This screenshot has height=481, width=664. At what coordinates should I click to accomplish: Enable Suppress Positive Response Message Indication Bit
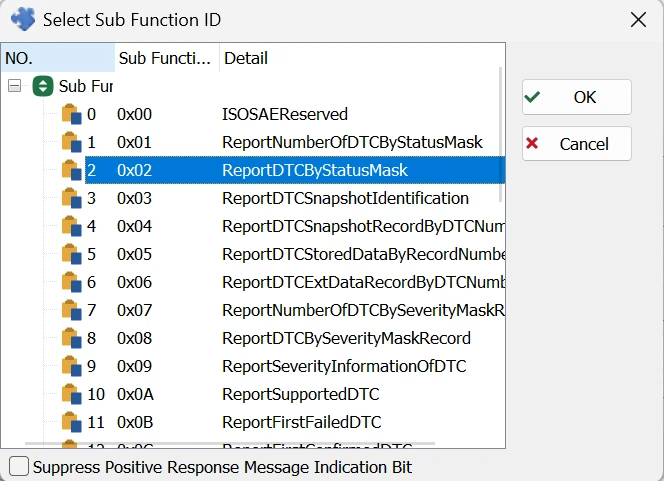pyautogui.click(x=19, y=467)
